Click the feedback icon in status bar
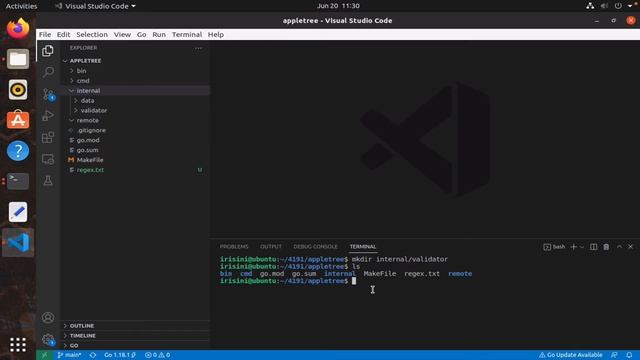 tap(614, 355)
